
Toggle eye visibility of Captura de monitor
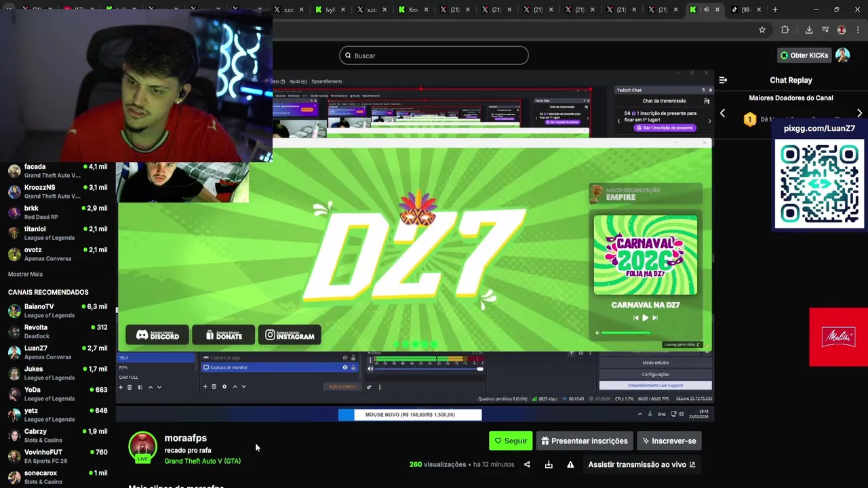point(344,367)
